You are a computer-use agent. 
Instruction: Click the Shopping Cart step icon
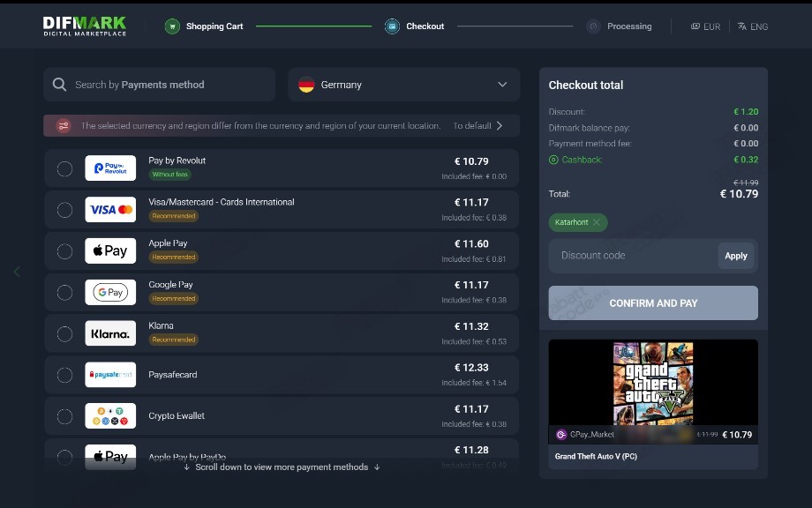[x=172, y=26]
